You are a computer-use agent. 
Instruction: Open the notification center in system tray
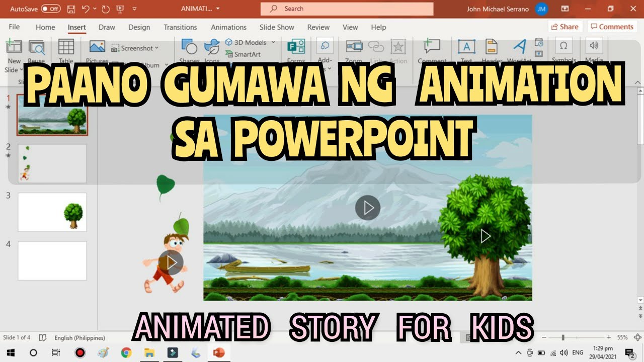point(629,352)
